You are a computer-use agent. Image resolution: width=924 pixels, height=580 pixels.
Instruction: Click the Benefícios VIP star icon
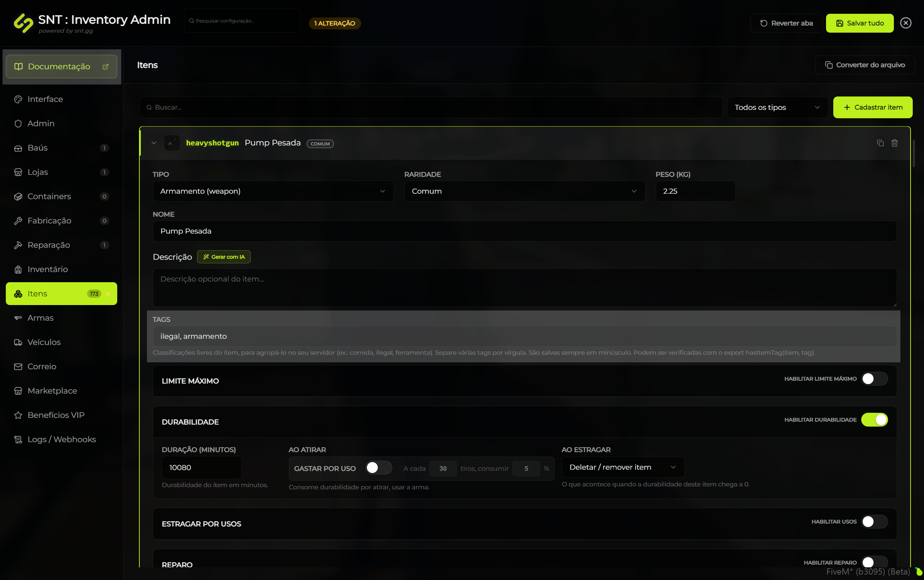(18, 415)
